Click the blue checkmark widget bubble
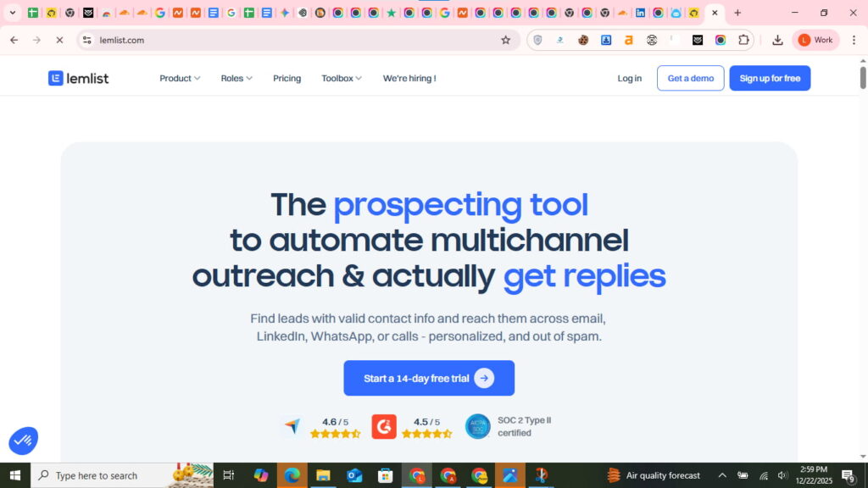The width and height of the screenshot is (868, 488). point(24,440)
